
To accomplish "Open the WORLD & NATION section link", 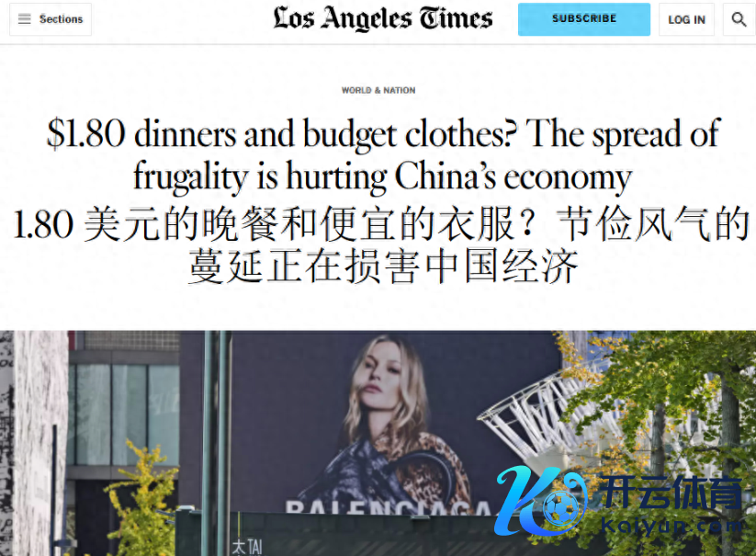I will point(378,90).
